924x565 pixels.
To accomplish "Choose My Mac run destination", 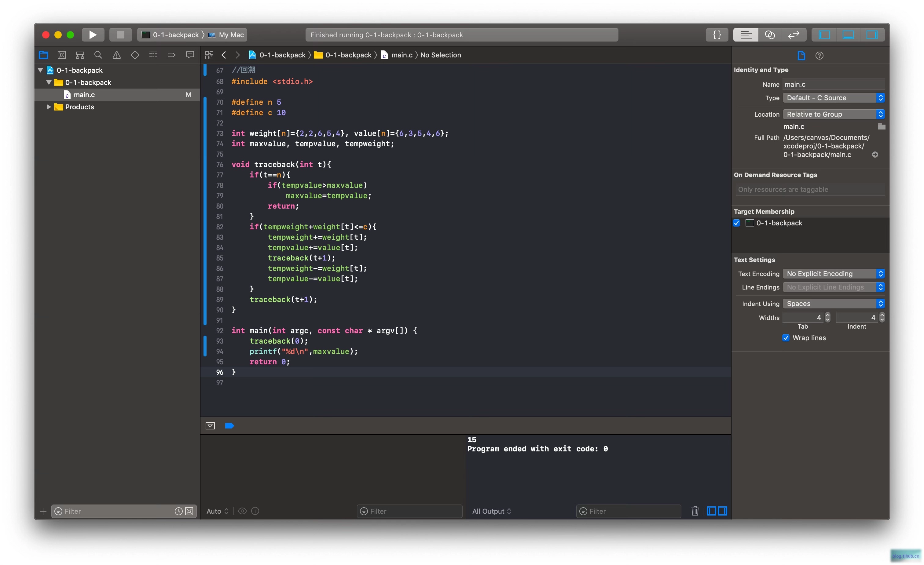I will [226, 35].
